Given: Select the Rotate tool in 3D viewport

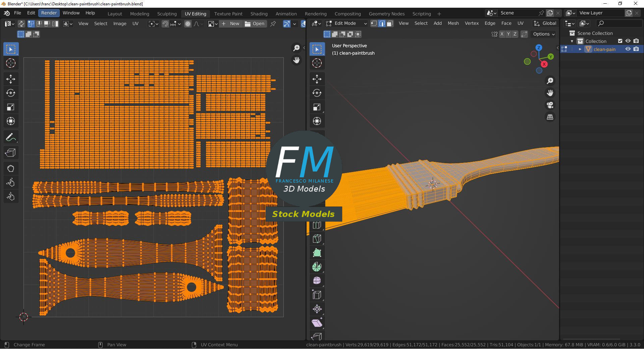Looking at the screenshot, I should point(317,93).
